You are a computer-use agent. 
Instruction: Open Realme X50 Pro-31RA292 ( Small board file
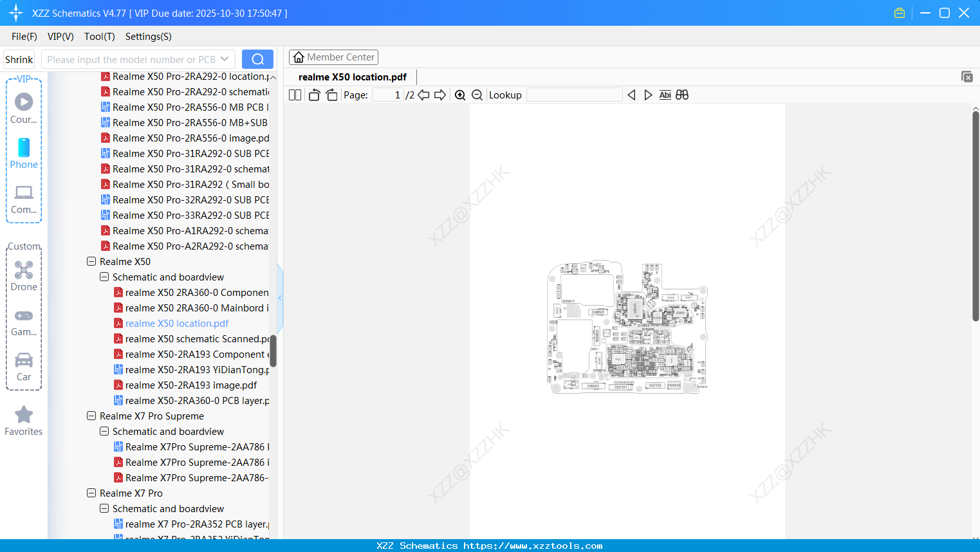[185, 185]
